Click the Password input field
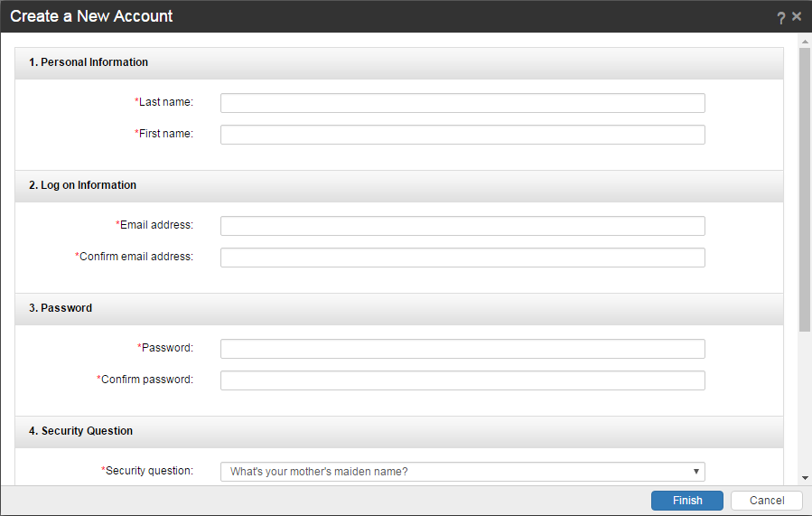 coord(462,349)
